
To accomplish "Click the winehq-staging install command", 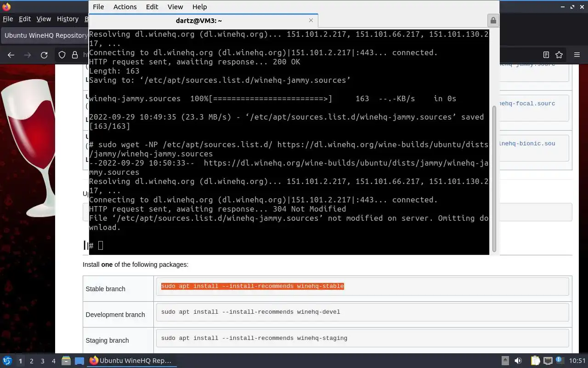I will tap(254, 338).
